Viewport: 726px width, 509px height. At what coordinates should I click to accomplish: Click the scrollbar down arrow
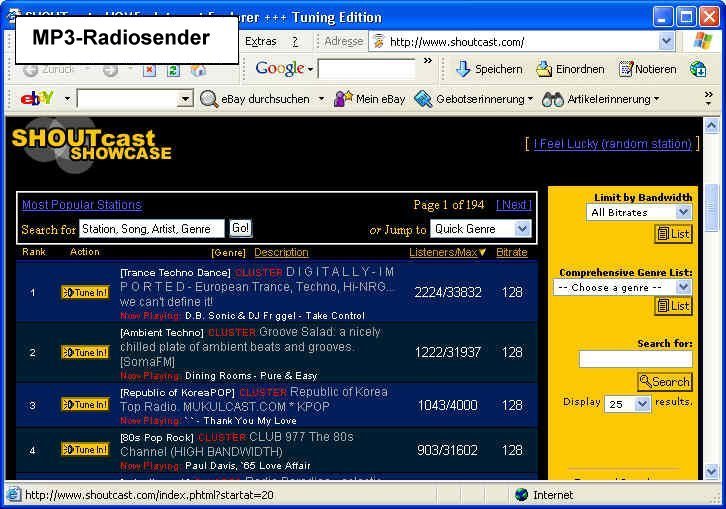pos(711,471)
